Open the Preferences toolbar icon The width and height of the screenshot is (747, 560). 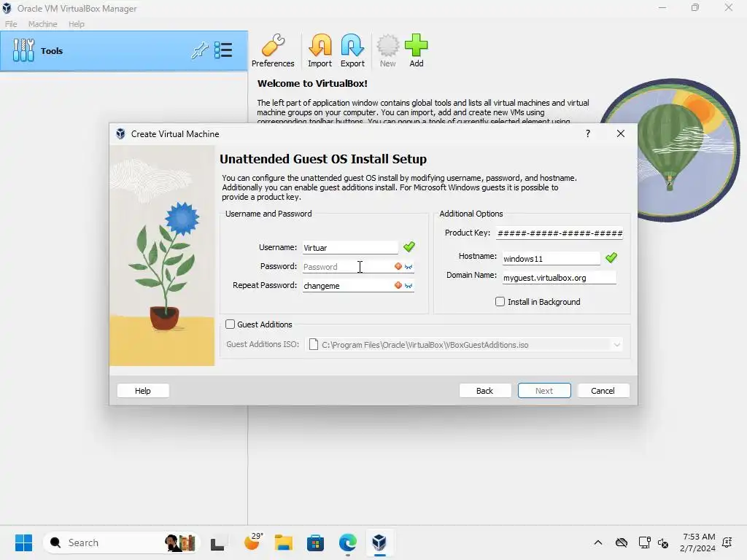click(x=273, y=51)
